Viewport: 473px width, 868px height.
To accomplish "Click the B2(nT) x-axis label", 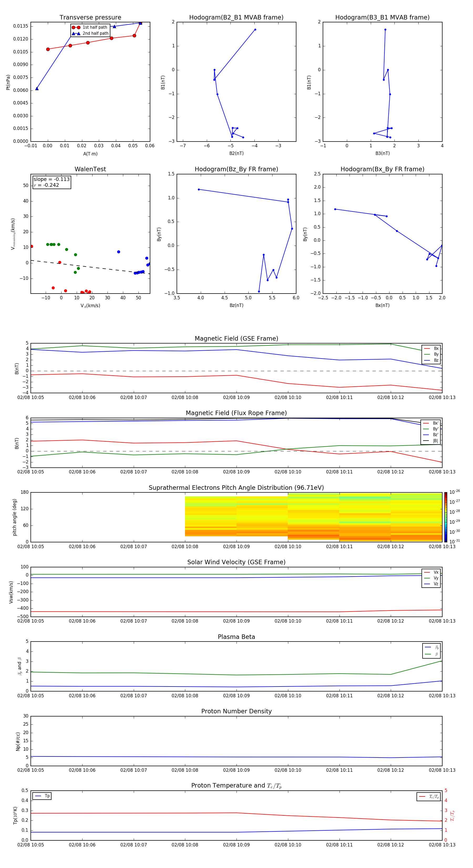I will 236,153.
